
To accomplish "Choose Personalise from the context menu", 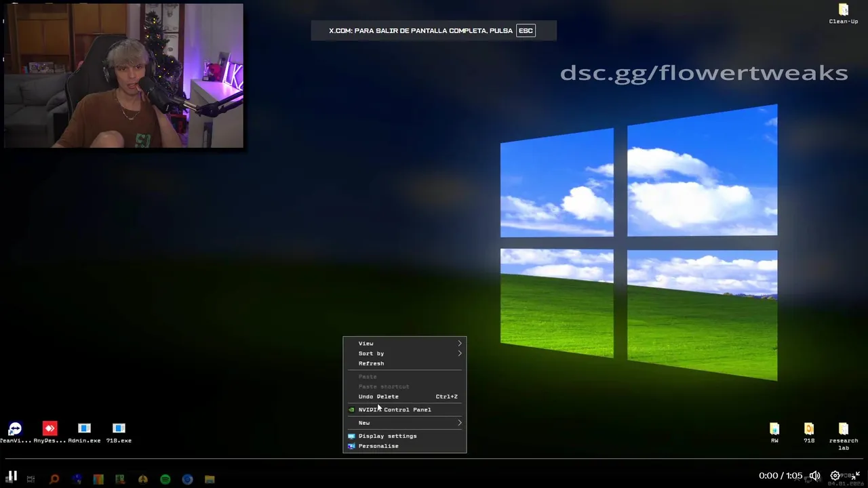I will tap(405, 446).
